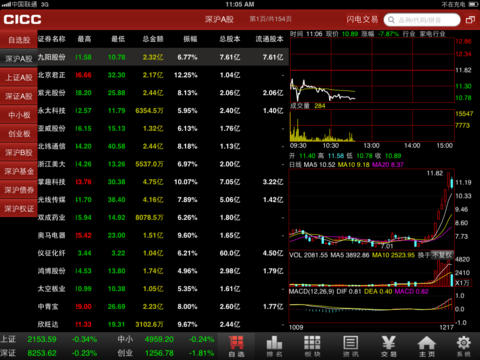Select the 深沪B股 sidebar tab
Viewport: 480px width, 360px height.
pos(19,153)
